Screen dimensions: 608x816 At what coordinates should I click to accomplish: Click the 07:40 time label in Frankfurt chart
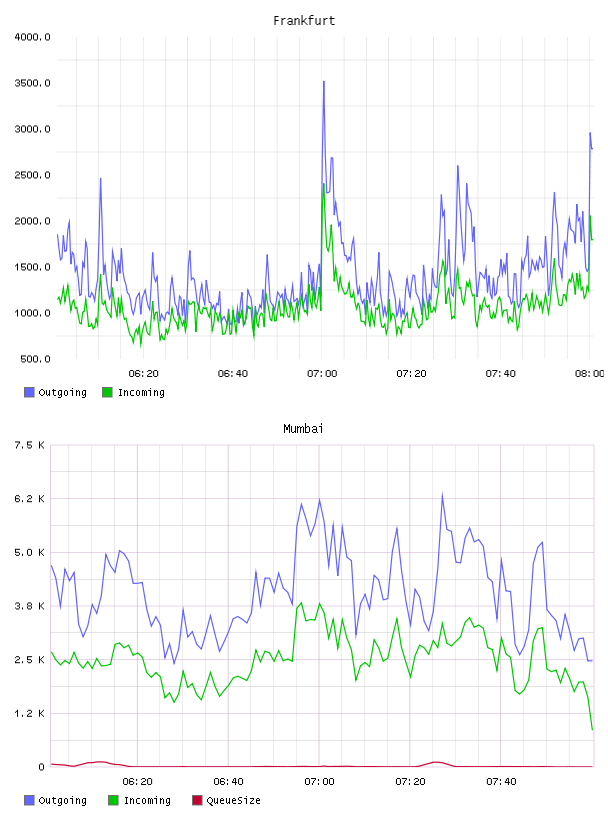pyautogui.click(x=501, y=374)
